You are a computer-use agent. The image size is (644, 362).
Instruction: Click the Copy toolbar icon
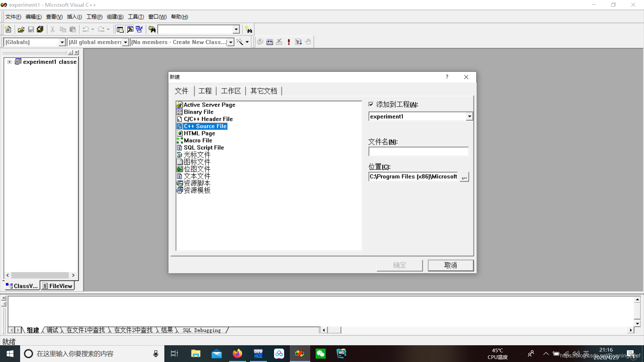click(x=63, y=29)
